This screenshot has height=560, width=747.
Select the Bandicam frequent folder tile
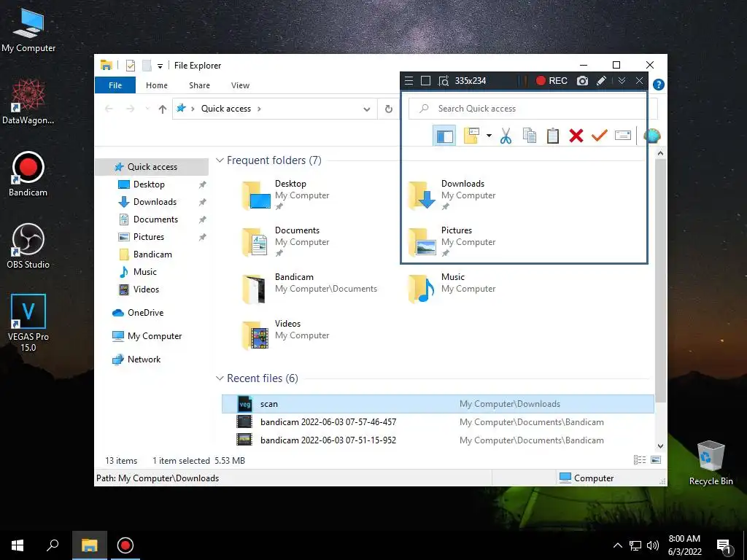tap(309, 288)
